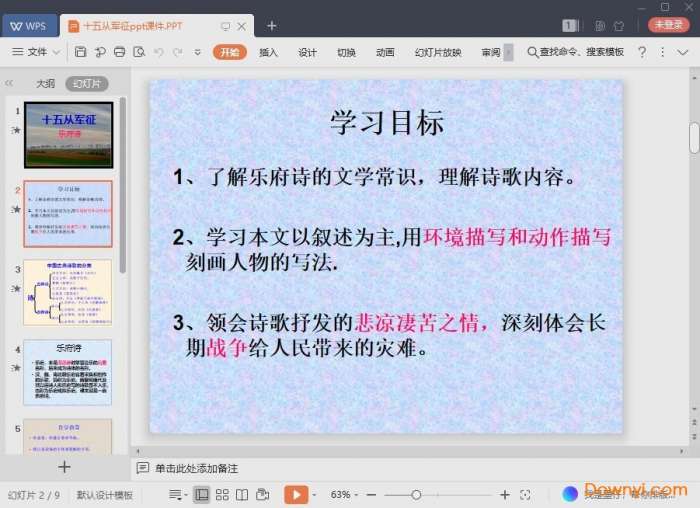Click animation star beside slide 3

tap(16, 288)
